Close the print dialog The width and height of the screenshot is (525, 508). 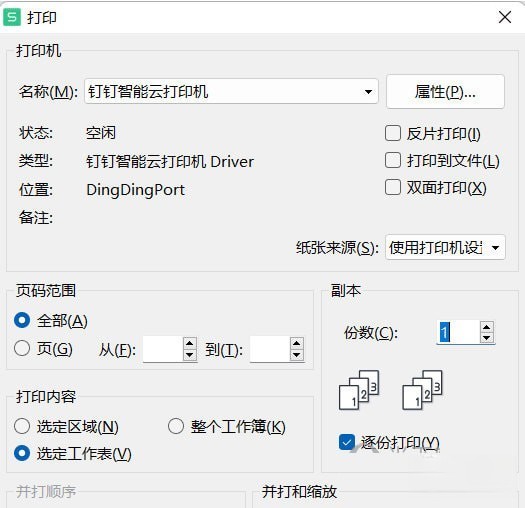[505, 17]
